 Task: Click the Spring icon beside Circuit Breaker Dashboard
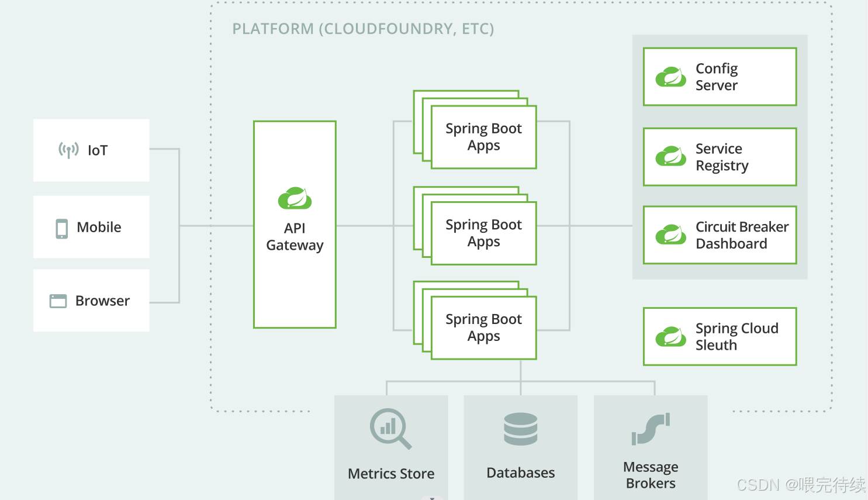coord(670,235)
